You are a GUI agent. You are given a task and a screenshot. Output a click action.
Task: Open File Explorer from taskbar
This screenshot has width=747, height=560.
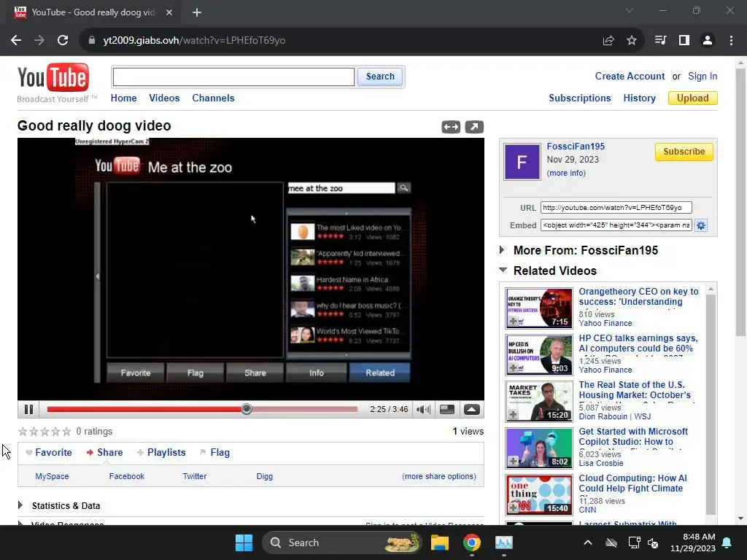pos(440,542)
